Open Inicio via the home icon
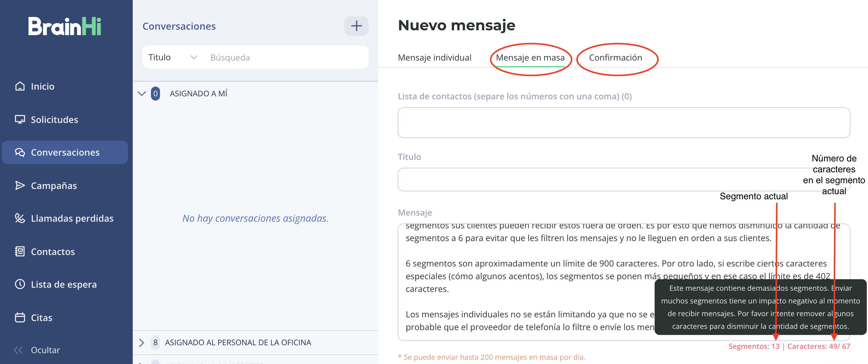This screenshot has height=364, width=868. pyautogui.click(x=20, y=86)
